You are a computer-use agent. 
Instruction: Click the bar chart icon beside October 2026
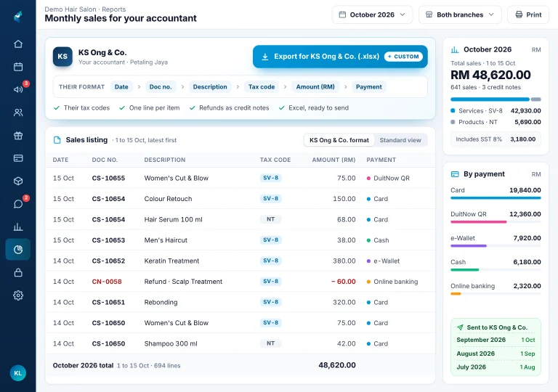pos(455,50)
